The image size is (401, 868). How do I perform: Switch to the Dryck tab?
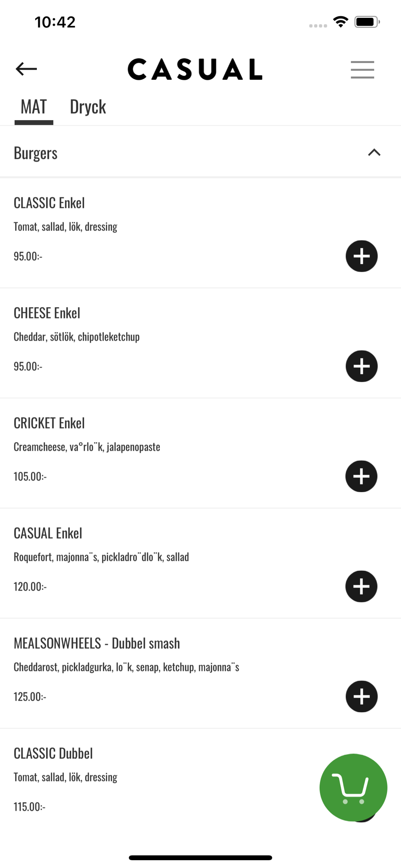[x=88, y=107]
